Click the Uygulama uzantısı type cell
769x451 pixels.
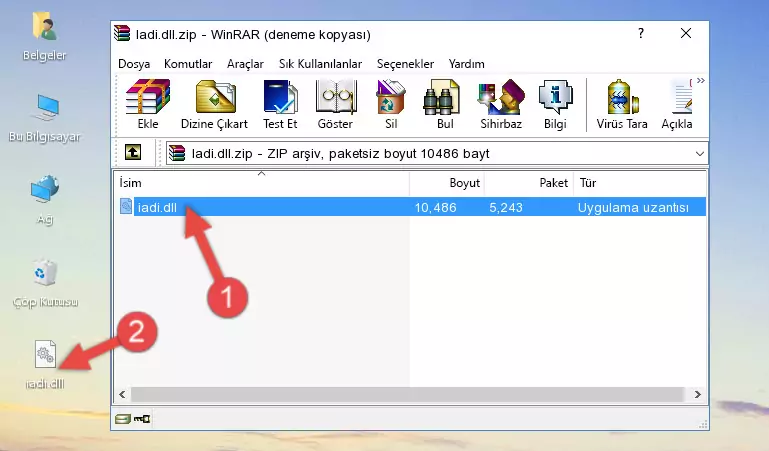(633, 207)
